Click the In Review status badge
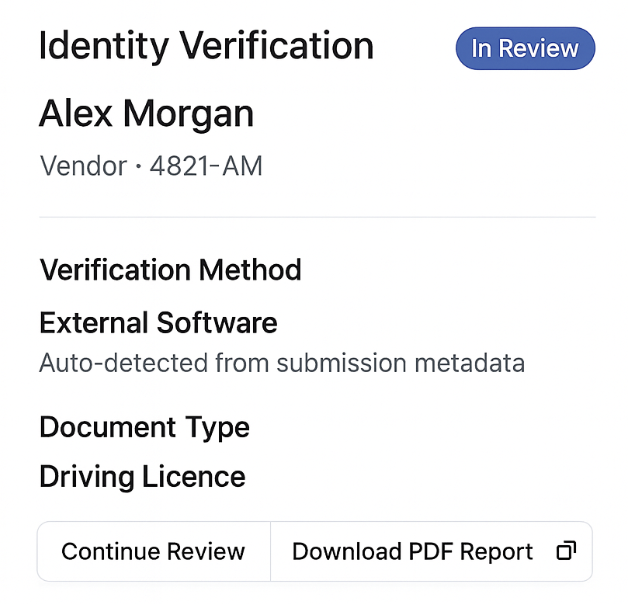 525,49
